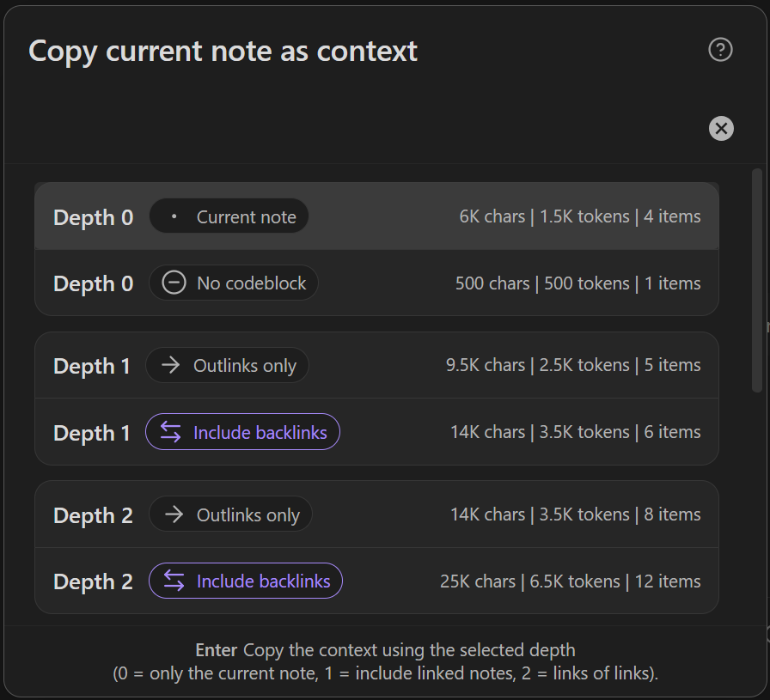Select the Depth 0 Current note option
Image resolution: width=770 pixels, height=700 pixels.
coord(93,217)
